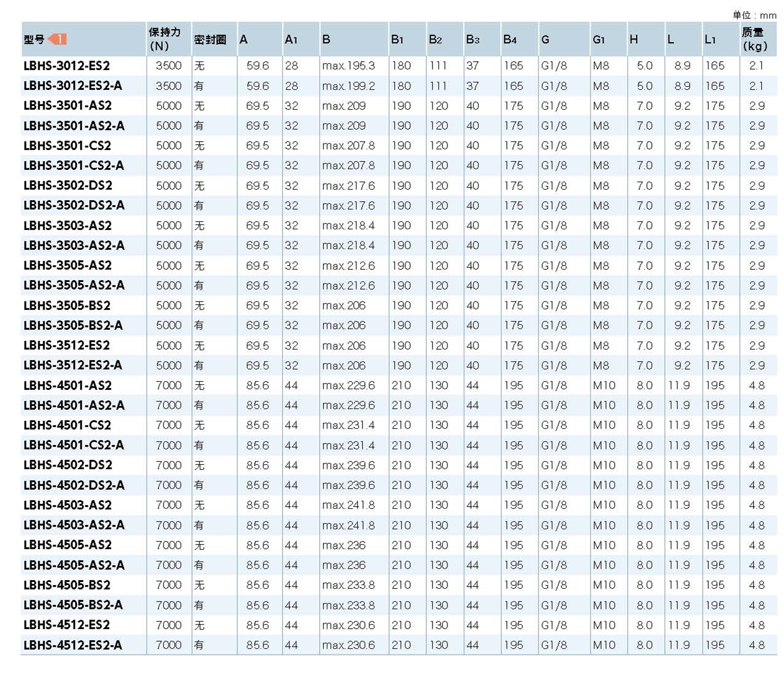The width and height of the screenshot is (784, 678).
Task: Click 7000 holding force in LBHS-4512-ES2-A row
Action: pos(169,645)
